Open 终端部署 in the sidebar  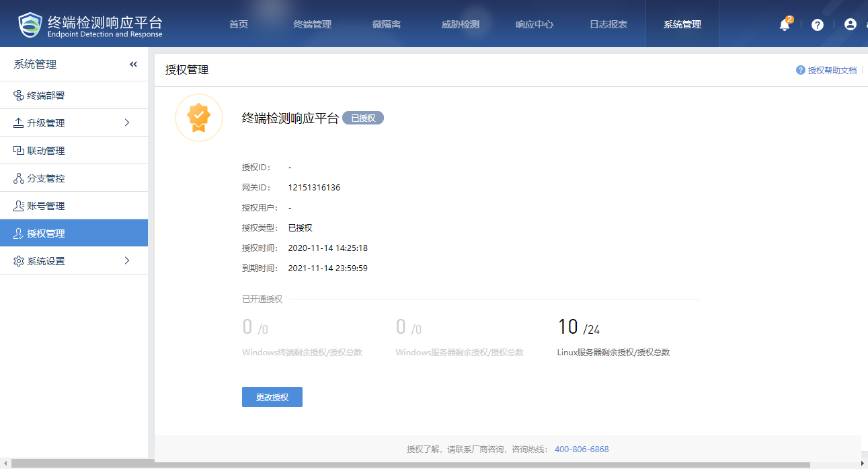coord(46,96)
